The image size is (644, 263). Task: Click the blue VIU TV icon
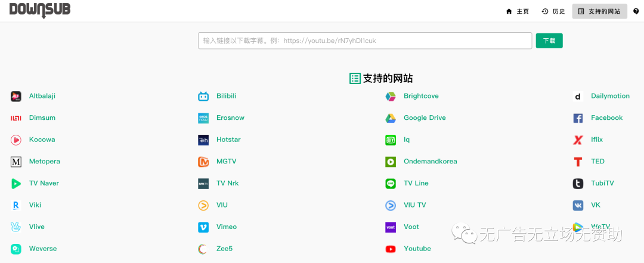[391, 205]
